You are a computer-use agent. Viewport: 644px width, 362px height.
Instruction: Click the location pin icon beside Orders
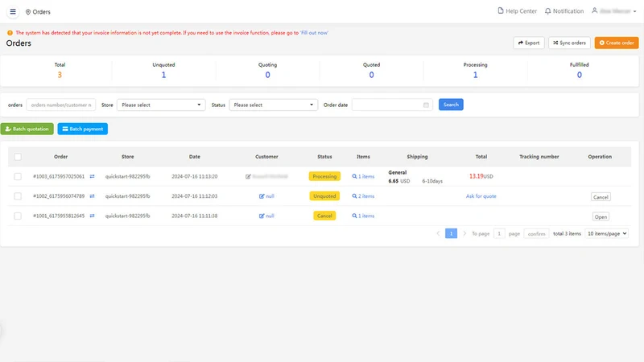pyautogui.click(x=28, y=12)
